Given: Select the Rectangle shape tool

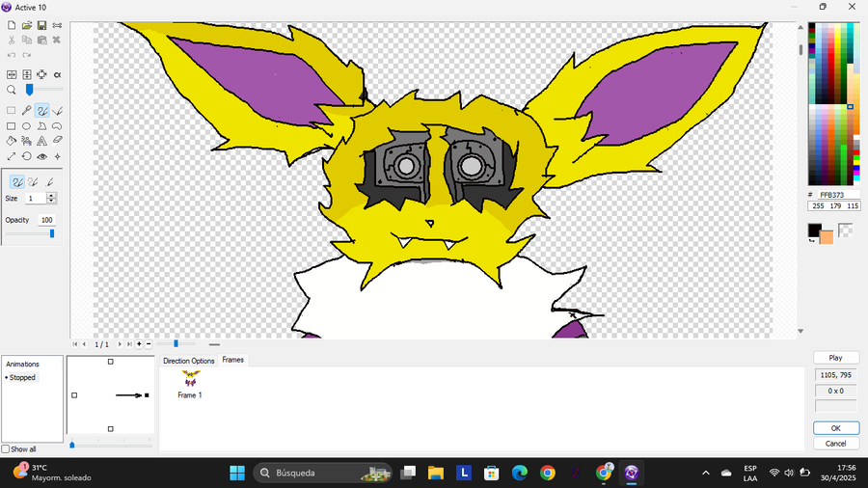Looking at the screenshot, I should click(11, 126).
